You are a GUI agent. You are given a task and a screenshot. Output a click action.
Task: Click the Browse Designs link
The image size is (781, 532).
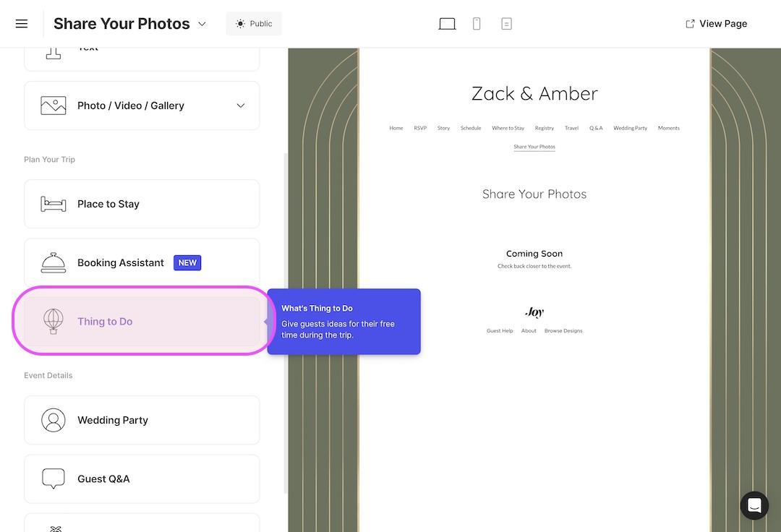tap(563, 330)
